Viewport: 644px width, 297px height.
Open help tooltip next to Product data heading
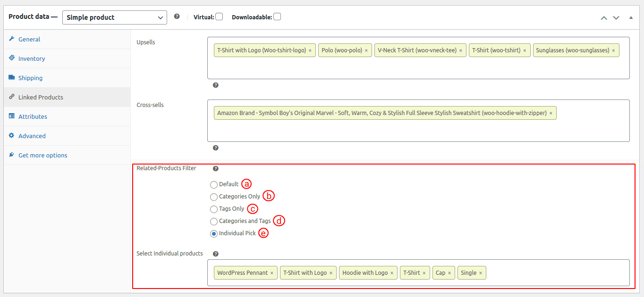click(x=177, y=16)
